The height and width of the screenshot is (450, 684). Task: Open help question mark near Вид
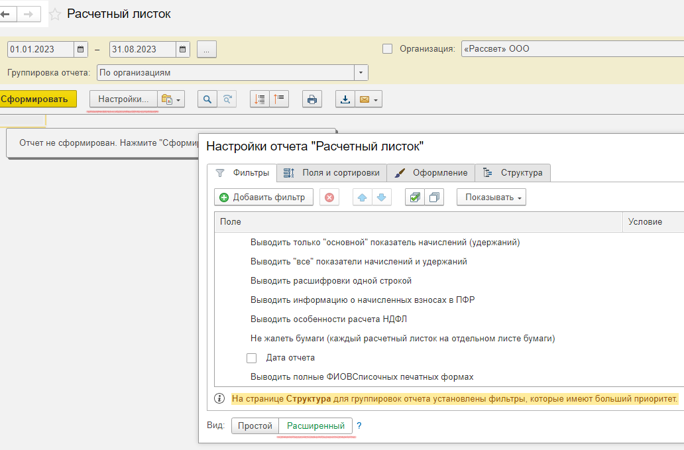pyautogui.click(x=359, y=426)
